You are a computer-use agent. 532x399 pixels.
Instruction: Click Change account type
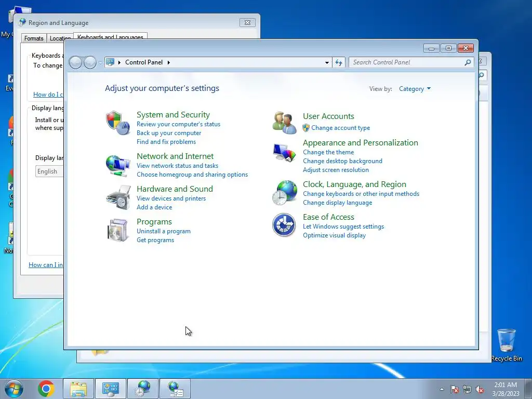(340, 128)
